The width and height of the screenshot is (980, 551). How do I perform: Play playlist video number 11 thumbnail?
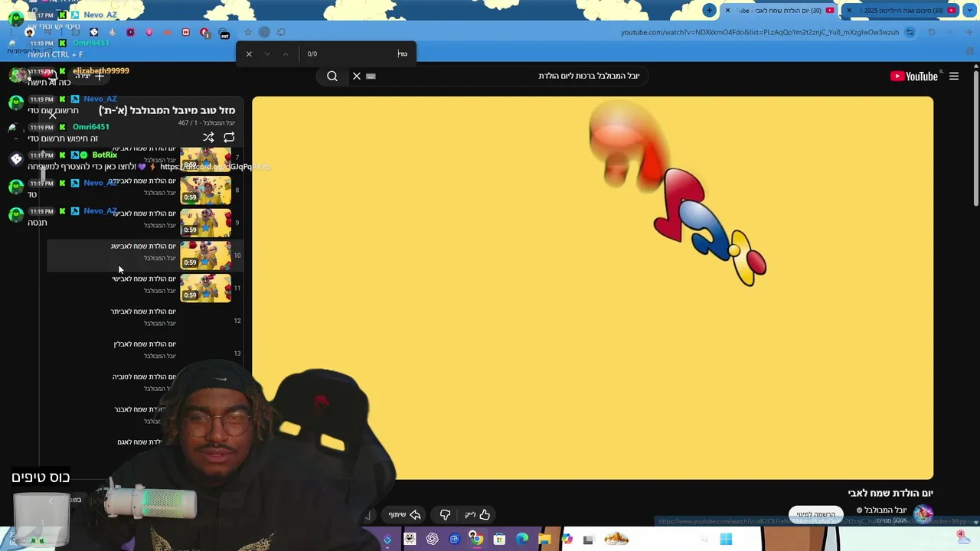coord(205,289)
